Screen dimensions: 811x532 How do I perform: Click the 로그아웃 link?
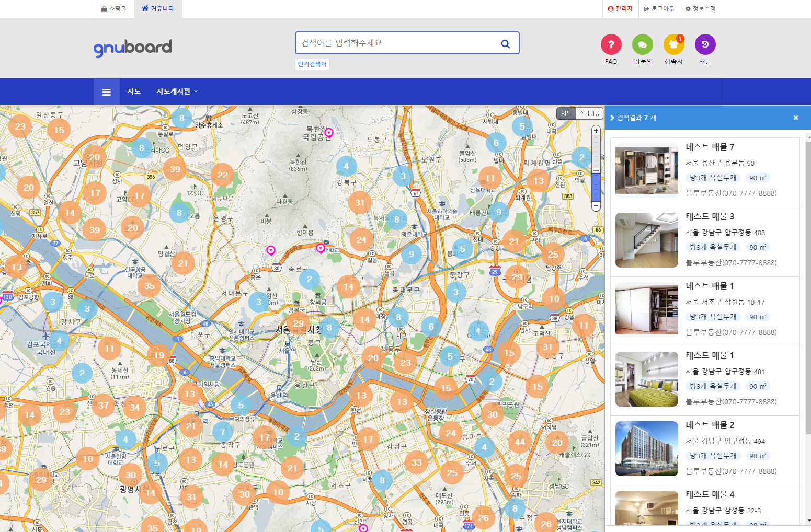[x=659, y=9]
